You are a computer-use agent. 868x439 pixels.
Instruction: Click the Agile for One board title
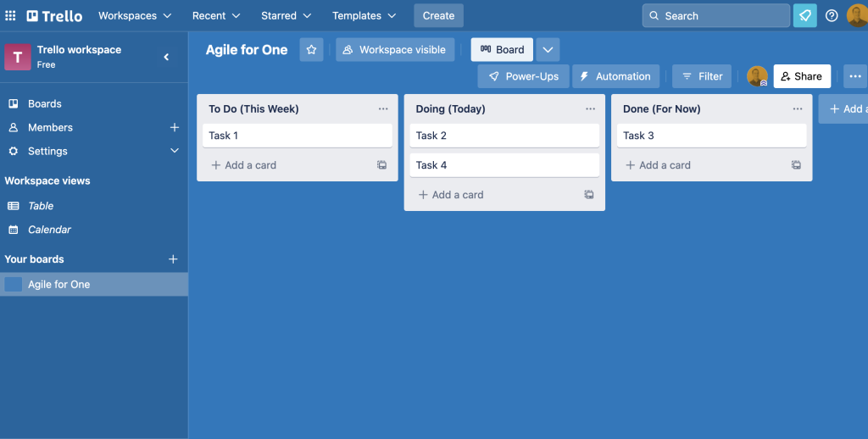coord(247,50)
